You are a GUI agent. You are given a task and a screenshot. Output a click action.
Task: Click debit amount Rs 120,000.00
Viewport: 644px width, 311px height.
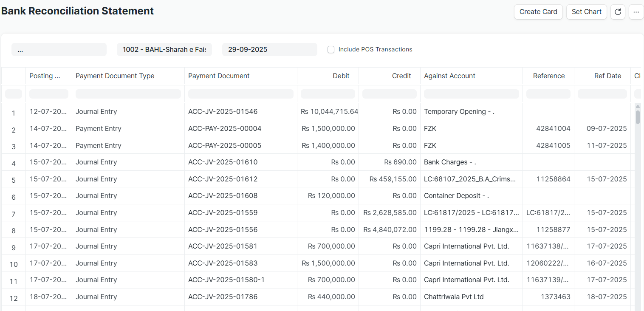click(x=331, y=196)
